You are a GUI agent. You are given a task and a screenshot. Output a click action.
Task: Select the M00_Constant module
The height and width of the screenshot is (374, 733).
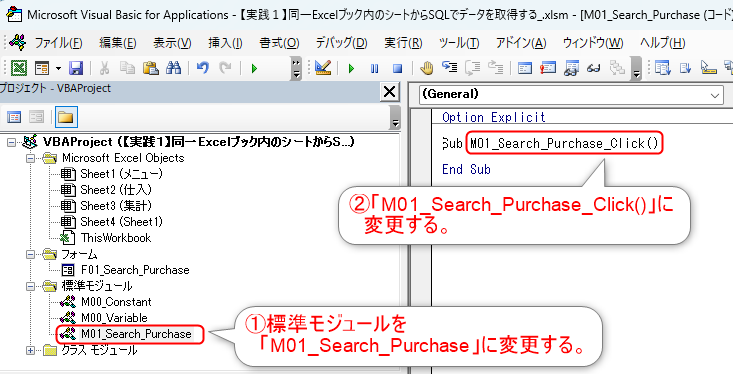116,302
